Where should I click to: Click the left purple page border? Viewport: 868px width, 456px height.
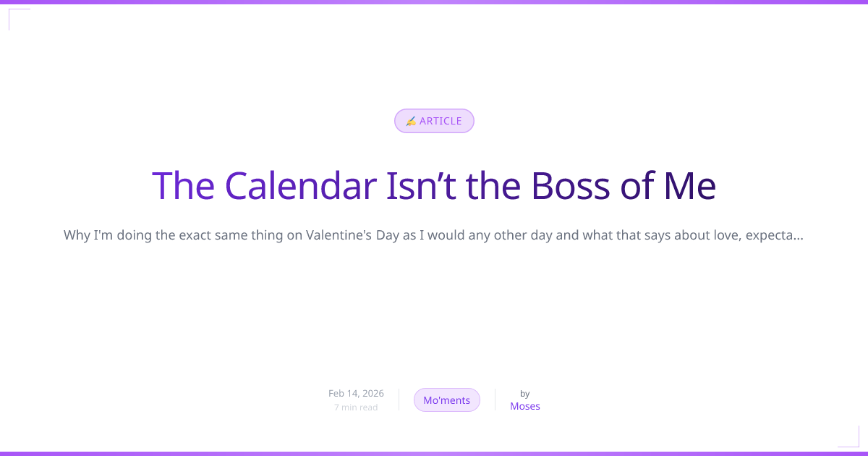coord(2,228)
